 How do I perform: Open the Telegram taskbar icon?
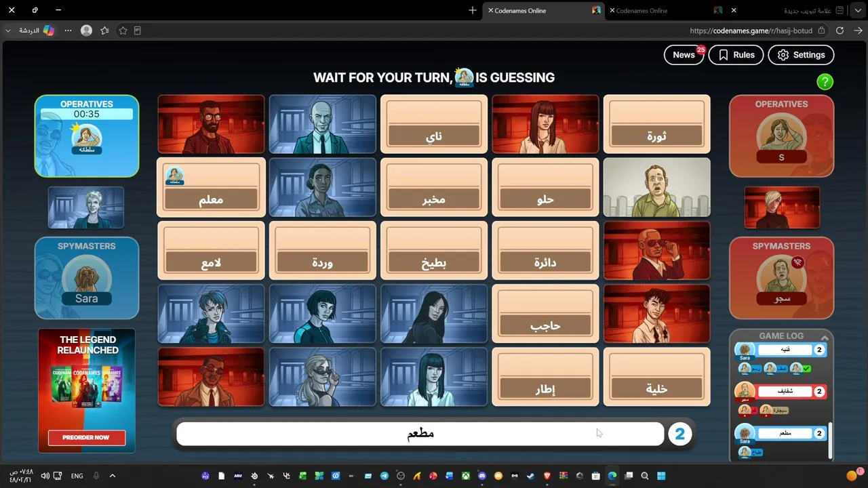[x=384, y=476]
